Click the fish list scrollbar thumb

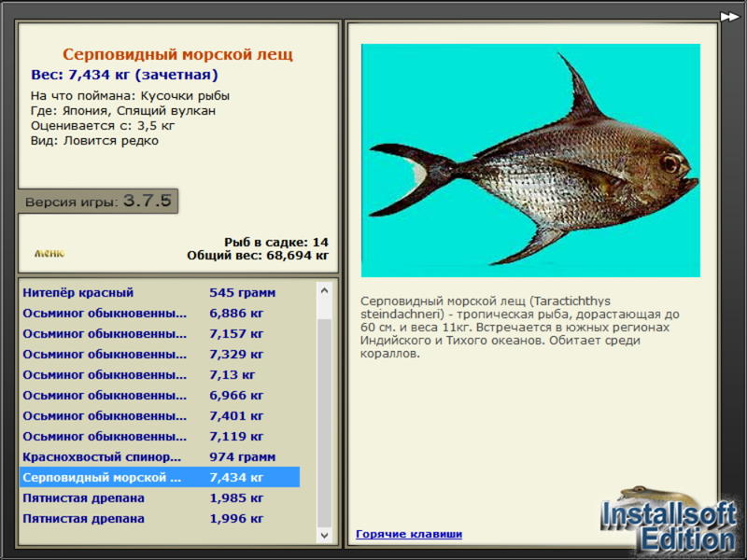(x=324, y=424)
